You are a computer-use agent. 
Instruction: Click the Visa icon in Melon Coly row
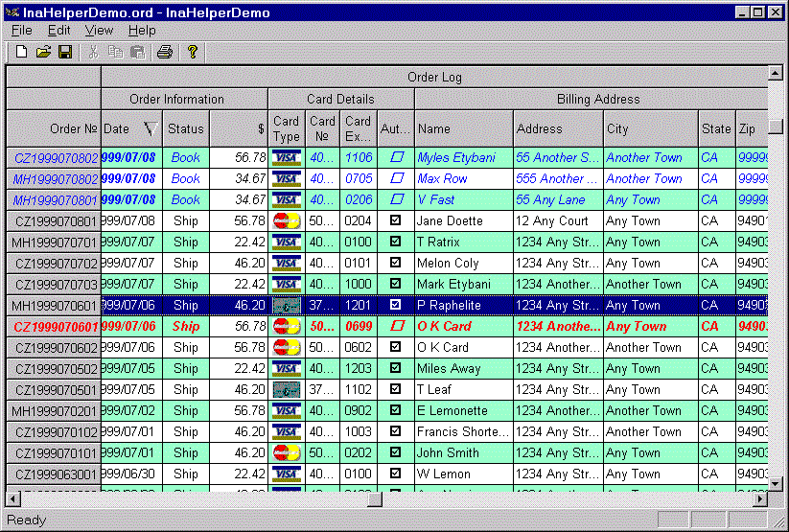click(x=287, y=264)
